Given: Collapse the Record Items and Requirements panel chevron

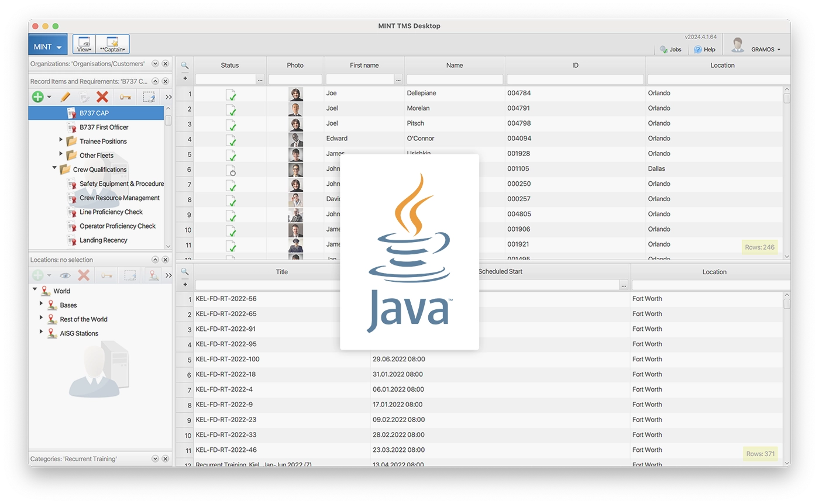Looking at the screenshot, I should coord(155,81).
